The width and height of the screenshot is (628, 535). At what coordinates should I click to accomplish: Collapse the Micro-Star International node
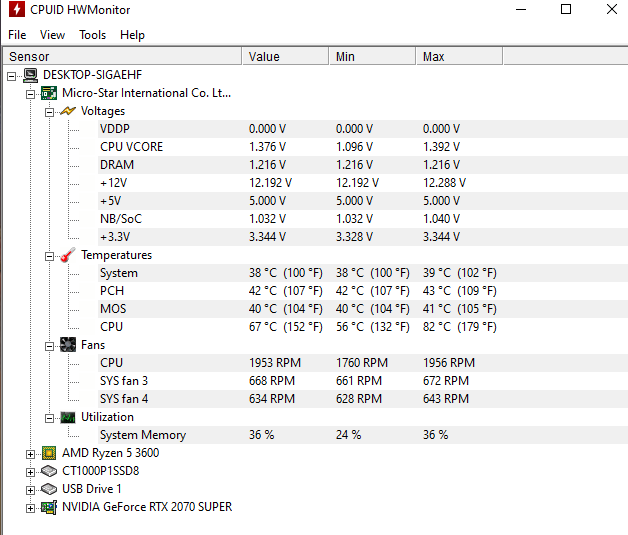click(x=30, y=94)
